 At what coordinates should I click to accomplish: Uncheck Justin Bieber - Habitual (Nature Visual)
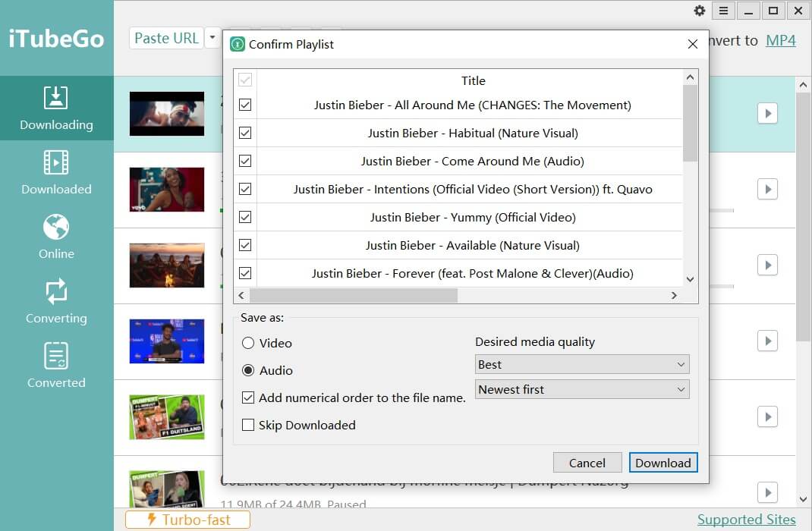[x=245, y=133]
